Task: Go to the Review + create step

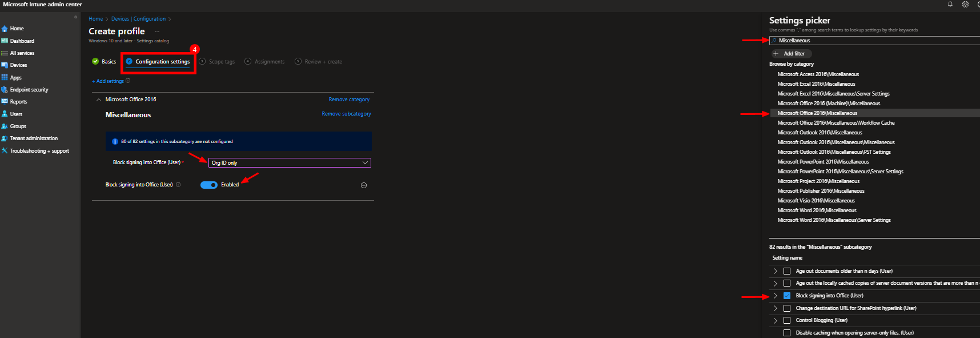Action: [319, 62]
